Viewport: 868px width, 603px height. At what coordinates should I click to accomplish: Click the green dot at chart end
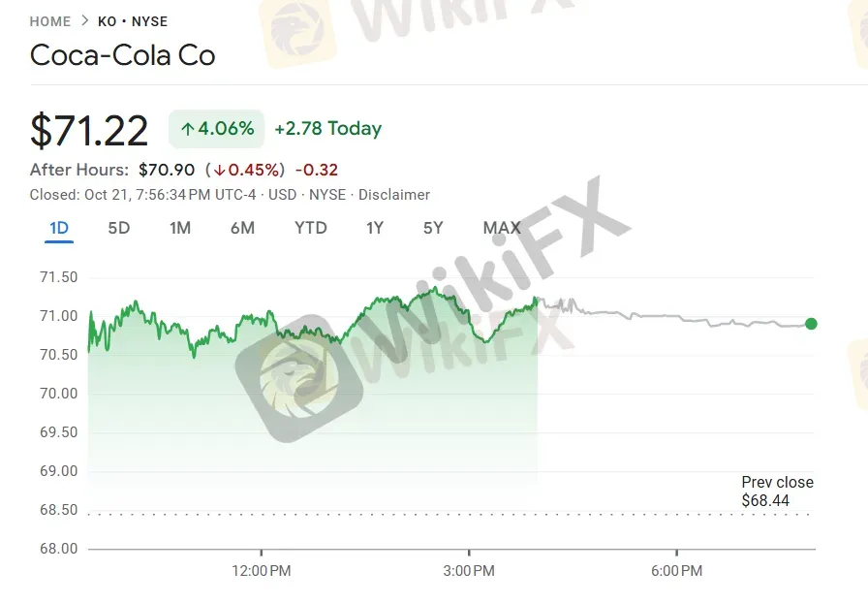point(811,324)
